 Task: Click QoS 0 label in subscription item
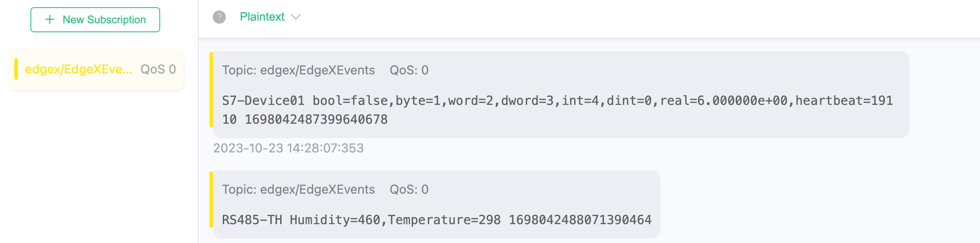[158, 69]
